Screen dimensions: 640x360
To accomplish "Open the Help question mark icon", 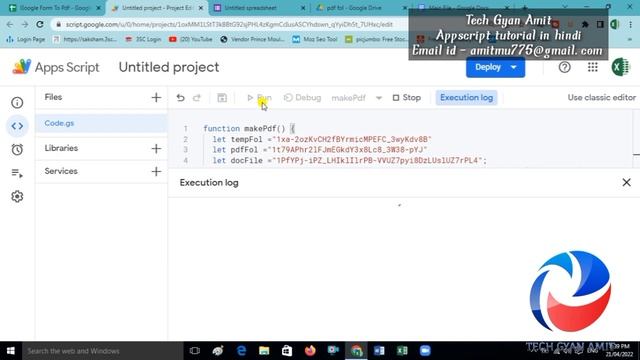I will [x=564, y=67].
